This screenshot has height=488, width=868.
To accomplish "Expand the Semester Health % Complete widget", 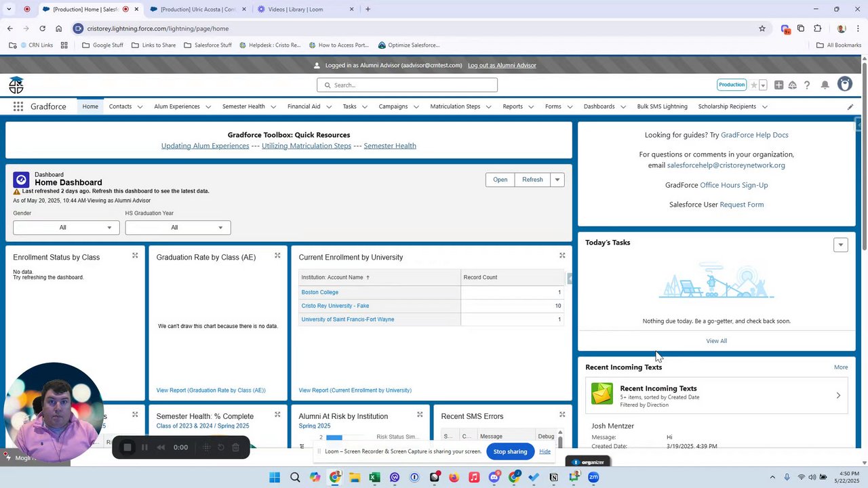I will pyautogui.click(x=277, y=414).
